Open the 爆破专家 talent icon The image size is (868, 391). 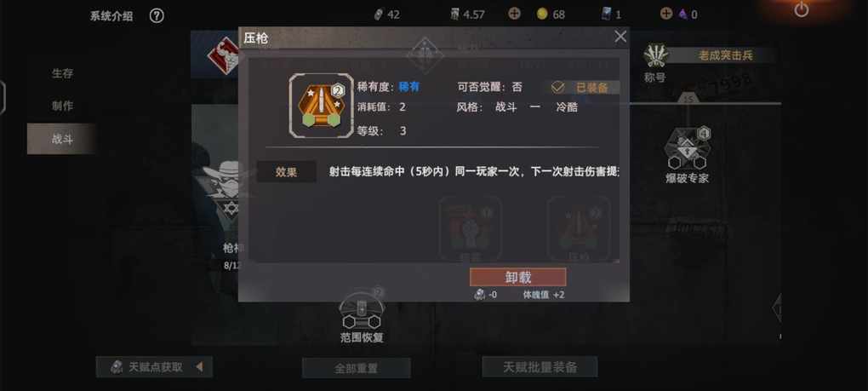pyautogui.click(x=687, y=148)
